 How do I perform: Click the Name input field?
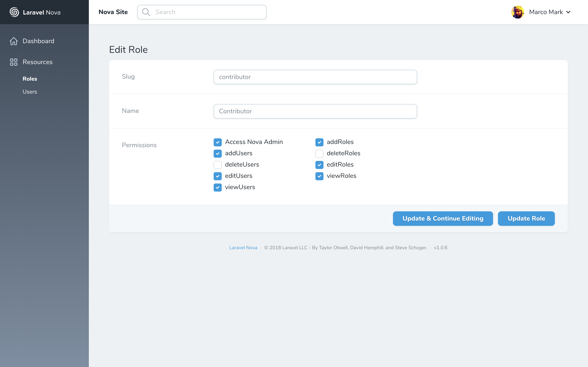pos(315,111)
